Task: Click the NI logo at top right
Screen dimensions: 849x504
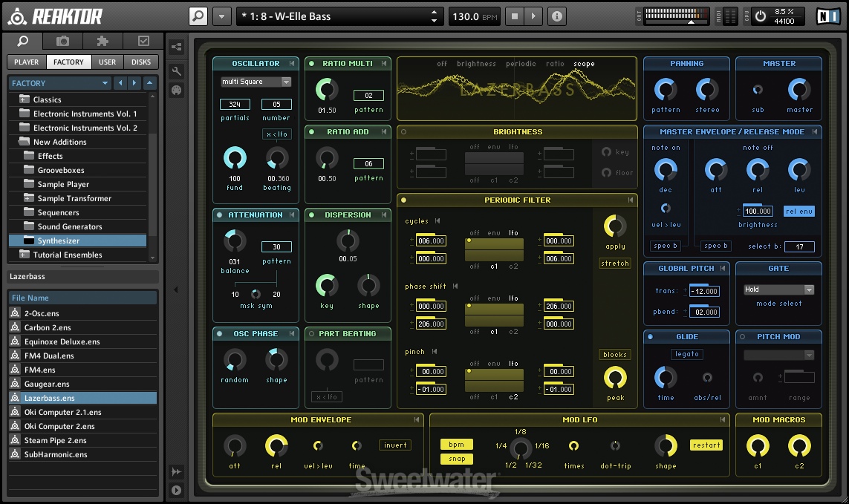Action: [828, 16]
